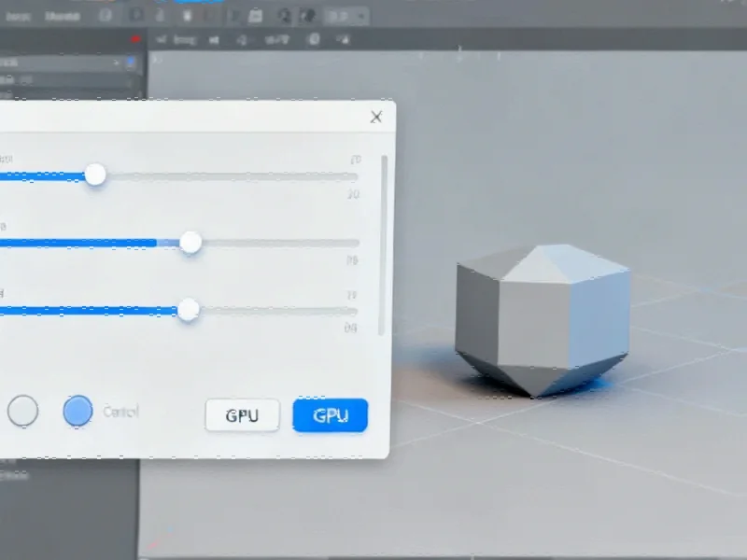
Task: Select the blue radio button labeled Cartol
Action: [x=78, y=411]
